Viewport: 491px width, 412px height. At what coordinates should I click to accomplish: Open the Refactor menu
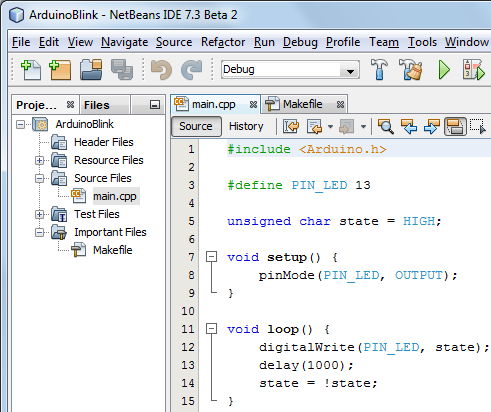point(223,42)
